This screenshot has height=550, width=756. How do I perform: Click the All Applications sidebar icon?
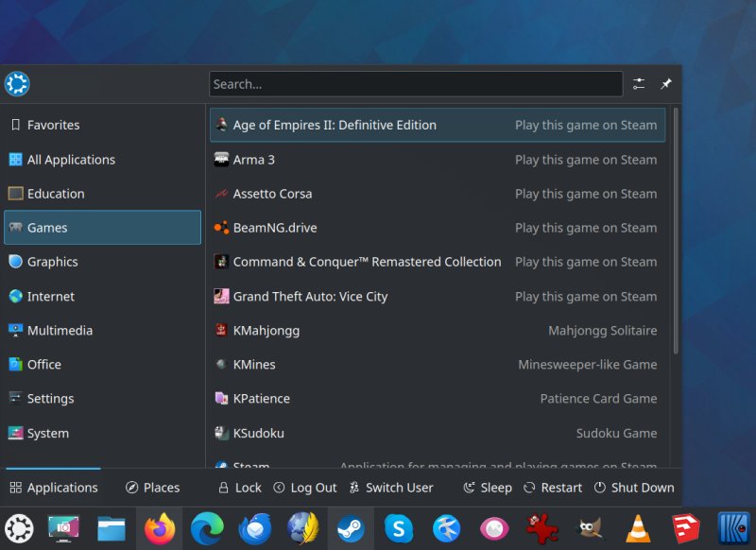(16, 159)
